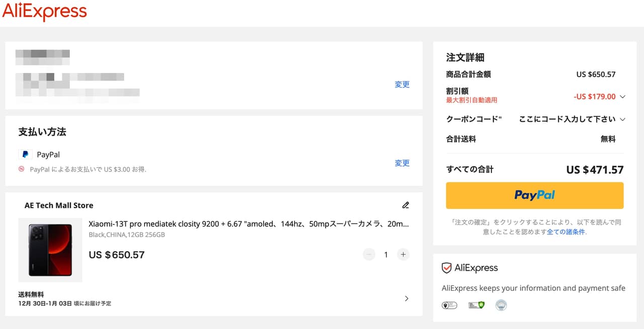Click the Xiaomi 13T Pro product thumbnail
Screen dimensions: 644x329
coord(50,250)
